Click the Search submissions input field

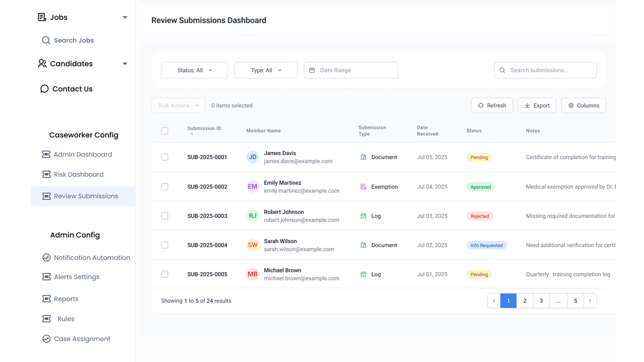(x=545, y=70)
